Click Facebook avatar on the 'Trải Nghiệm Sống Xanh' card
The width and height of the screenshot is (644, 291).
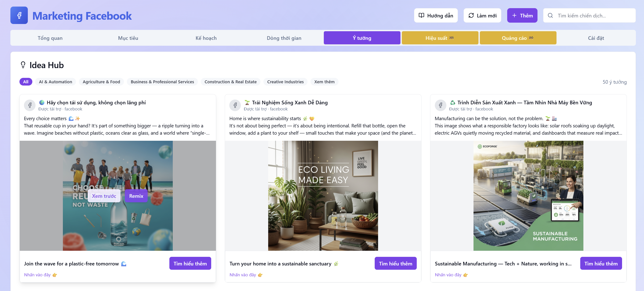click(x=235, y=105)
